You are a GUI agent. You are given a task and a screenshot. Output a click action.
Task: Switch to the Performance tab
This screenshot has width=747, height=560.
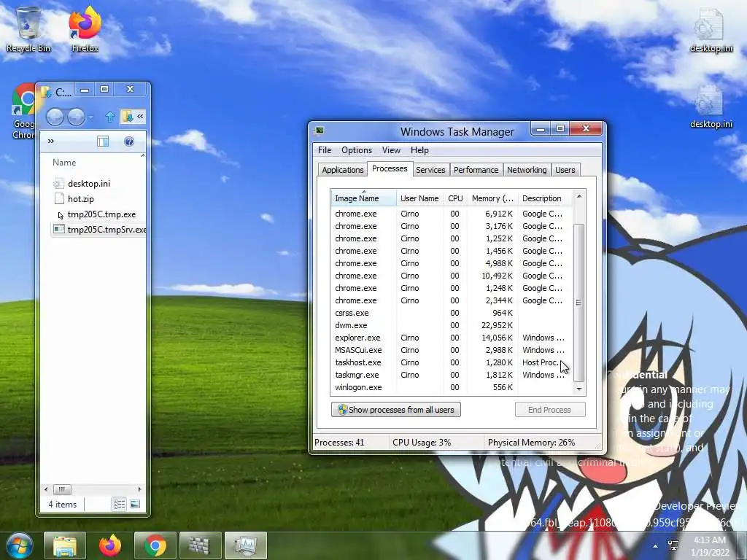coord(476,170)
